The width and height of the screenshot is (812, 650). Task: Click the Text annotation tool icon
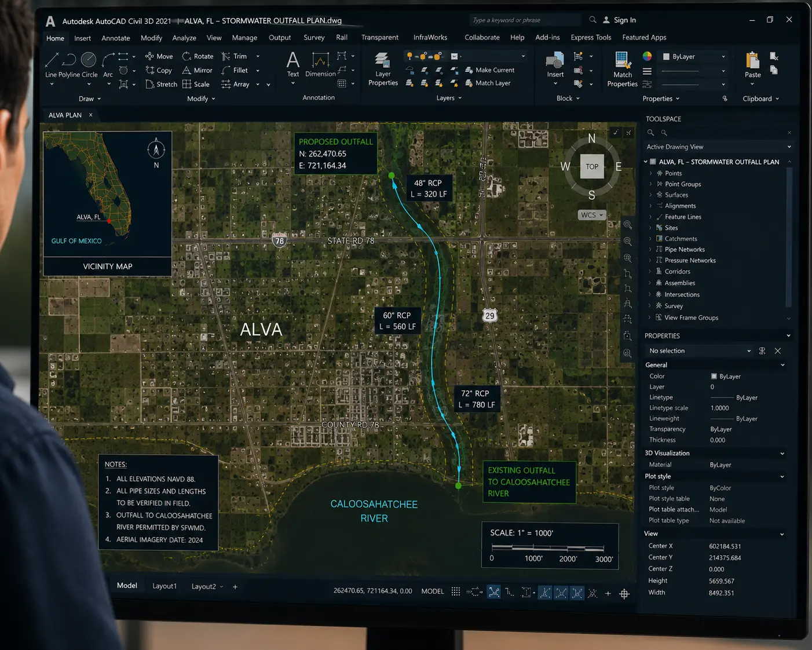click(x=293, y=60)
